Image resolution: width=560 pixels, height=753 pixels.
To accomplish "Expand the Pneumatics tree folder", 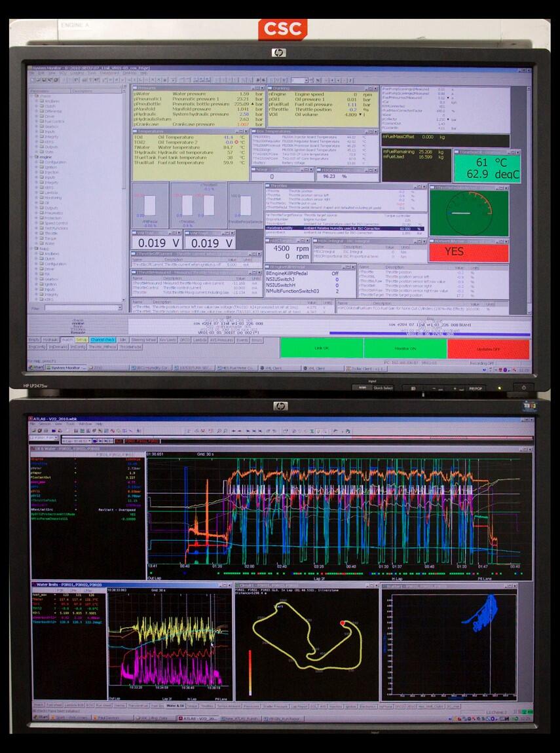I will tap(37, 213).
